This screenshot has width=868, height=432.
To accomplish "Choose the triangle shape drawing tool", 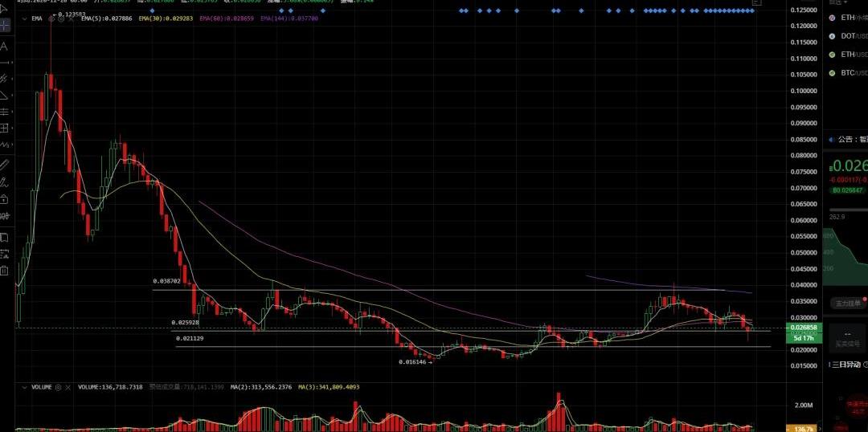I will [5, 95].
